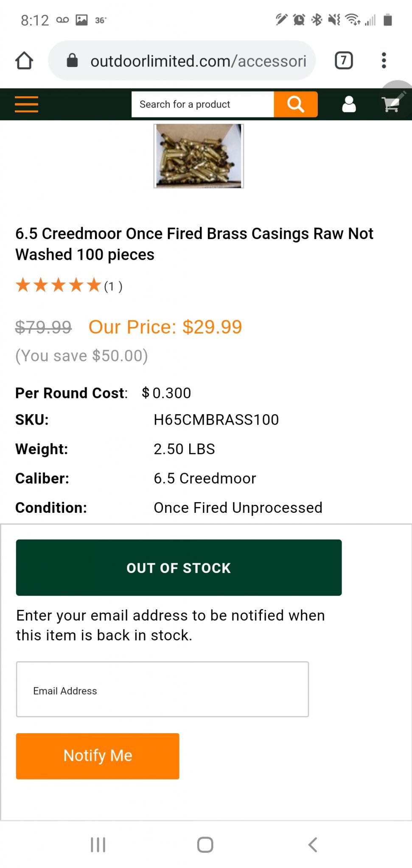412x868 pixels.
Task: Tap the browser home icon
Action: point(24,61)
